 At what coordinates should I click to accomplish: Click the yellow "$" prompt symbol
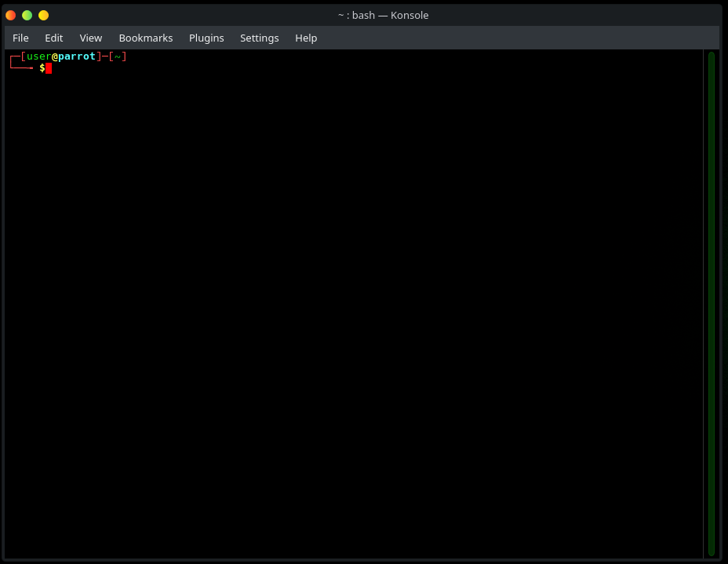pyautogui.click(x=42, y=68)
